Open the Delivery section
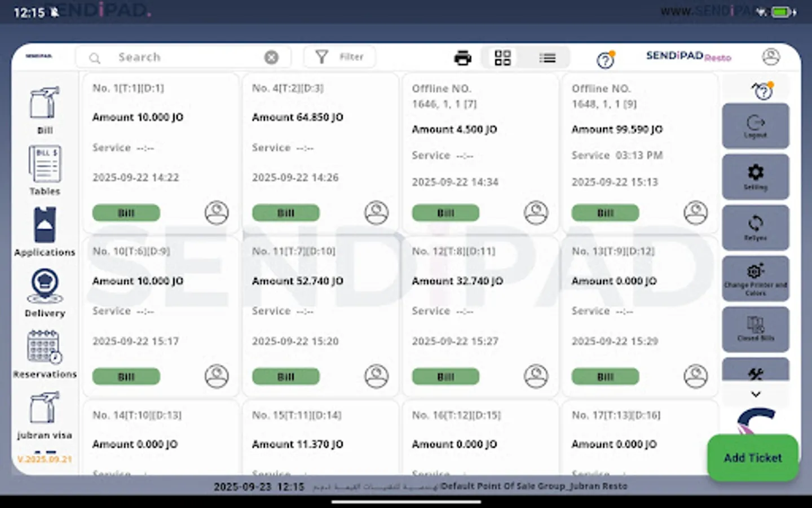The width and height of the screenshot is (812, 508). coord(44,292)
